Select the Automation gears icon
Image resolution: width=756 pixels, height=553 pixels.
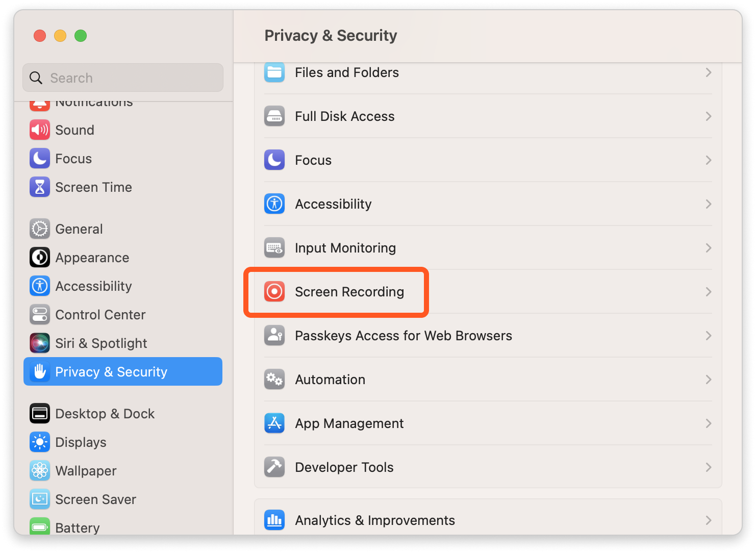tap(274, 379)
